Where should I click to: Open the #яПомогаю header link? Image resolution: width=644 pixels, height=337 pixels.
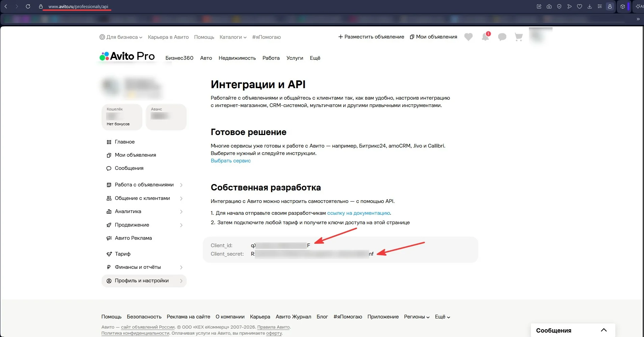tap(266, 37)
